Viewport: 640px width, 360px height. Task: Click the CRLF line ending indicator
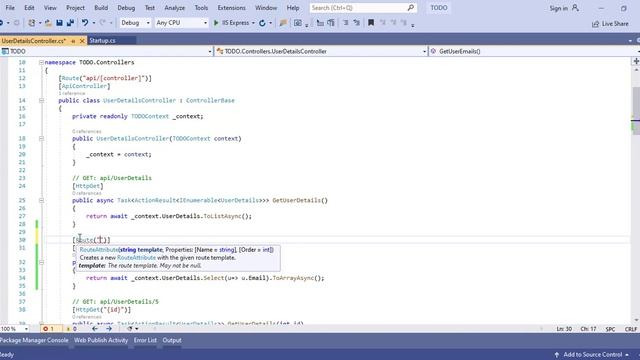point(631,329)
